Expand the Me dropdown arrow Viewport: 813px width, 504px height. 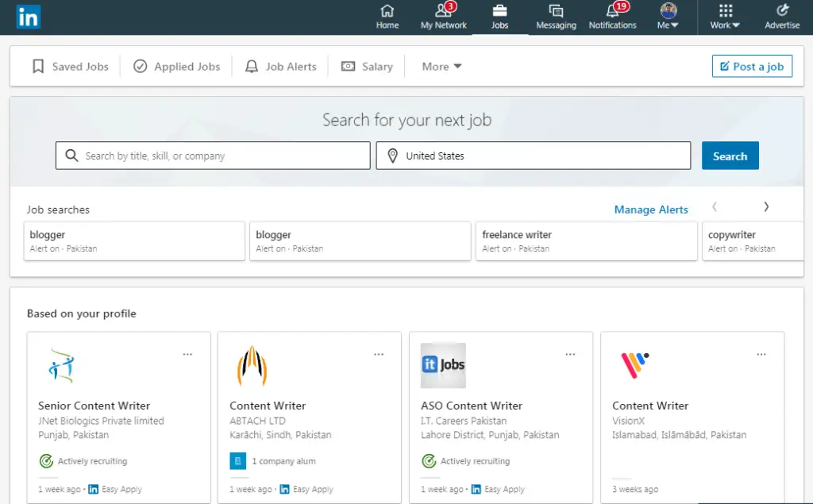[x=675, y=25]
